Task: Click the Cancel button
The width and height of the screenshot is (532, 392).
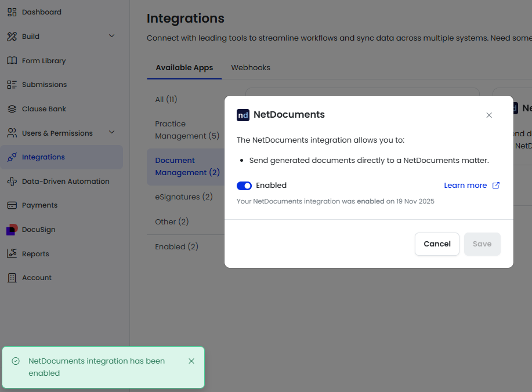Action: click(x=437, y=244)
